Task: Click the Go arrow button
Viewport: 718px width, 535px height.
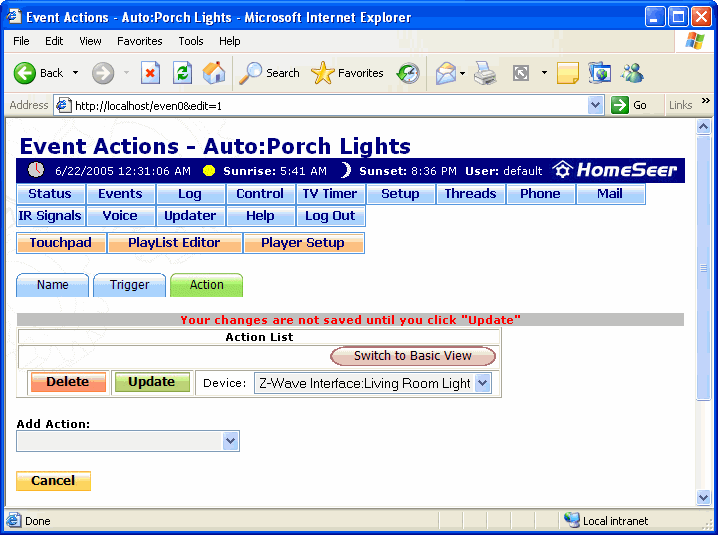Action: 629,105
